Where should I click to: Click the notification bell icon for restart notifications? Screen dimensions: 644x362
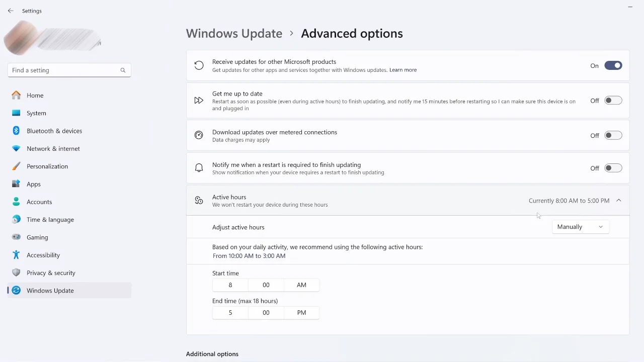tap(199, 167)
